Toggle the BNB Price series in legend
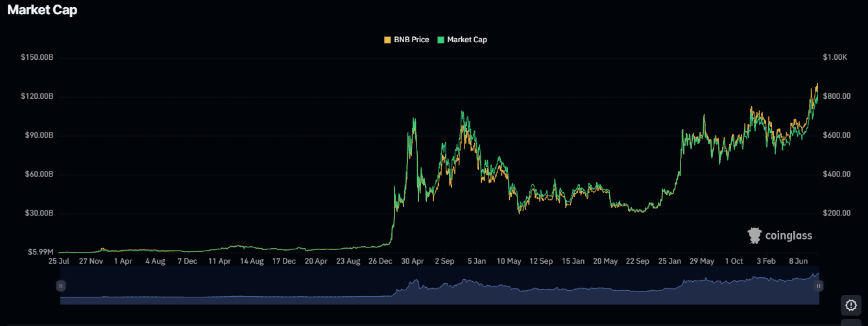Image resolution: width=868 pixels, height=326 pixels. point(411,40)
